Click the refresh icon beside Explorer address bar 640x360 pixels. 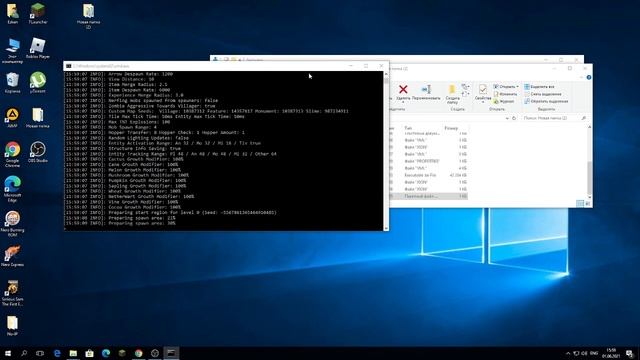point(514,118)
